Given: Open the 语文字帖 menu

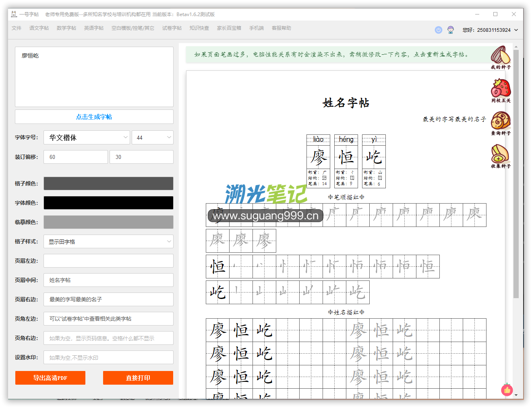Looking at the screenshot, I should point(39,28).
